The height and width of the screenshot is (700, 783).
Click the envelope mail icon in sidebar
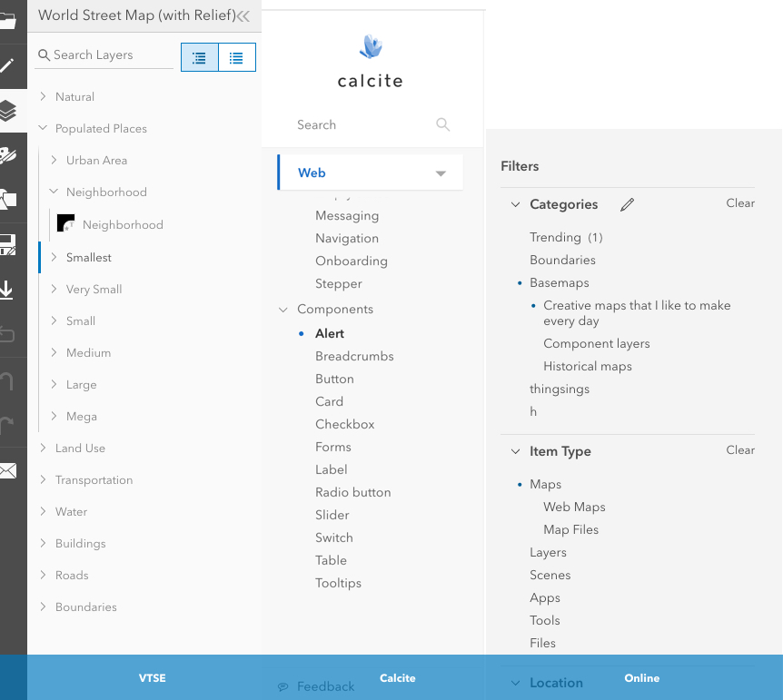[x=8, y=470]
